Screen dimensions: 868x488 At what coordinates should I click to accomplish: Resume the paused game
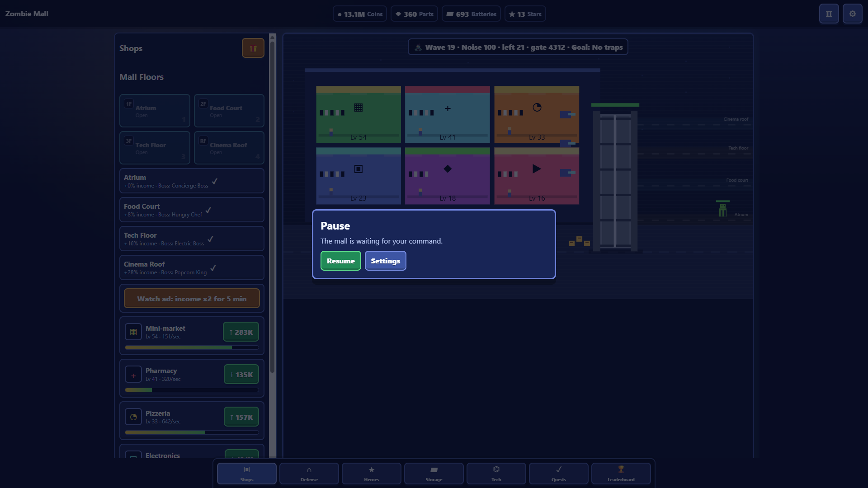pyautogui.click(x=341, y=261)
